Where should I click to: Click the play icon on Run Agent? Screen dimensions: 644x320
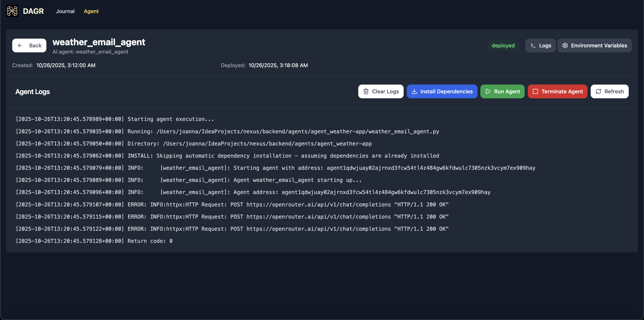tap(488, 91)
